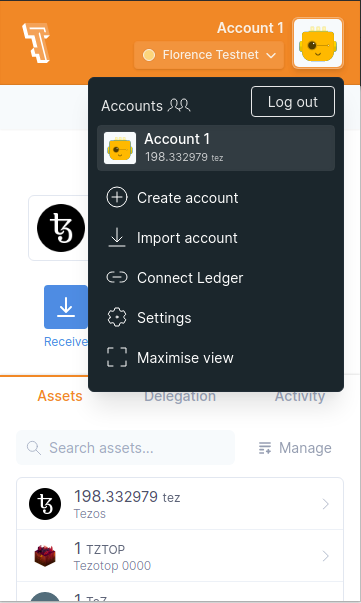Click the Manage assets button

pyautogui.click(x=295, y=448)
